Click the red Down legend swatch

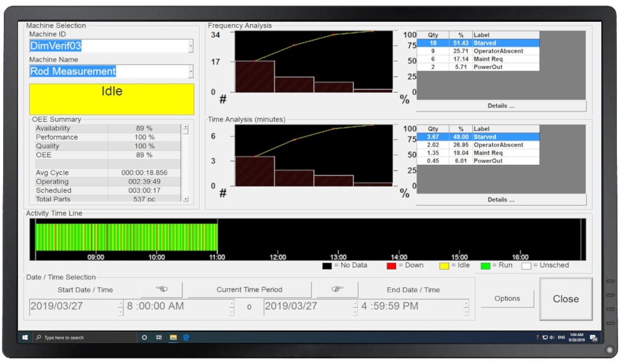[x=391, y=266]
